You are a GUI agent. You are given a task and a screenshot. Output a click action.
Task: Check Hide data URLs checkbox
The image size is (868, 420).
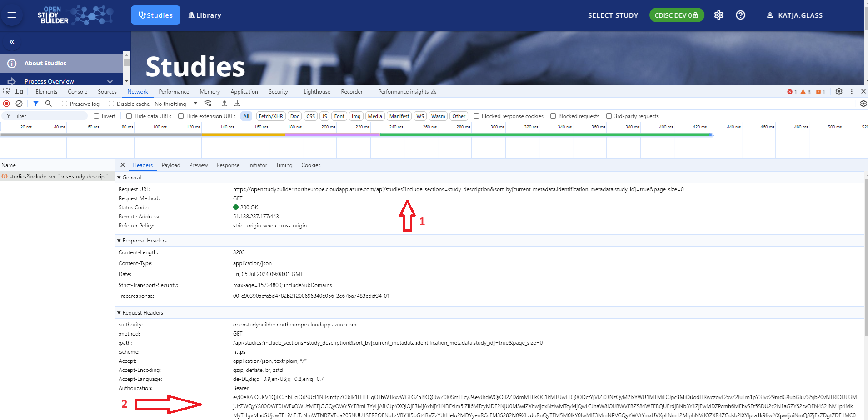point(129,116)
